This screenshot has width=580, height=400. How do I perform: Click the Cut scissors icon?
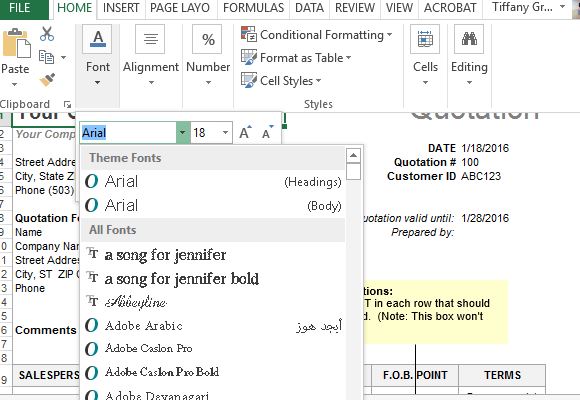[x=47, y=34]
